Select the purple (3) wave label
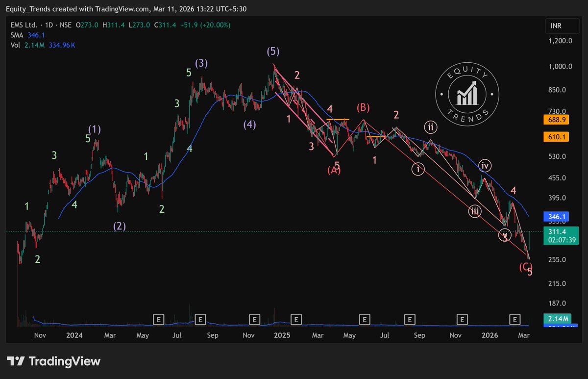588x379 pixels. click(x=201, y=63)
